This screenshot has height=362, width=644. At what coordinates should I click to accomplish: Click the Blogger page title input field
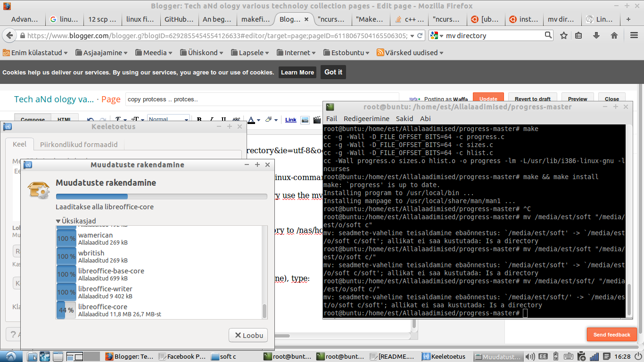[262, 99]
